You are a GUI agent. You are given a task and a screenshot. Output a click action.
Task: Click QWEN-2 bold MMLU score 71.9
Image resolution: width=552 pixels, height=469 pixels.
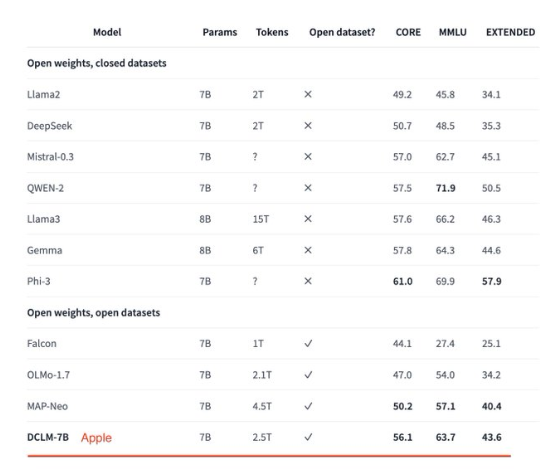pyautogui.click(x=446, y=188)
